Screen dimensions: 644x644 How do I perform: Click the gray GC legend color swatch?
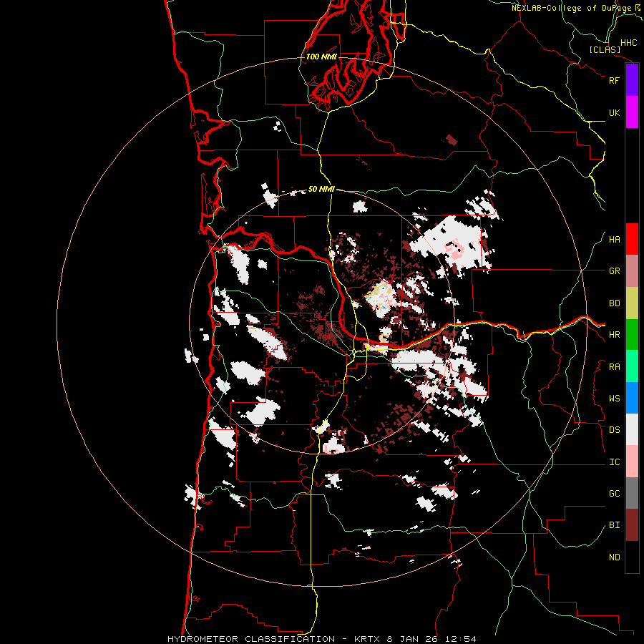click(632, 493)
